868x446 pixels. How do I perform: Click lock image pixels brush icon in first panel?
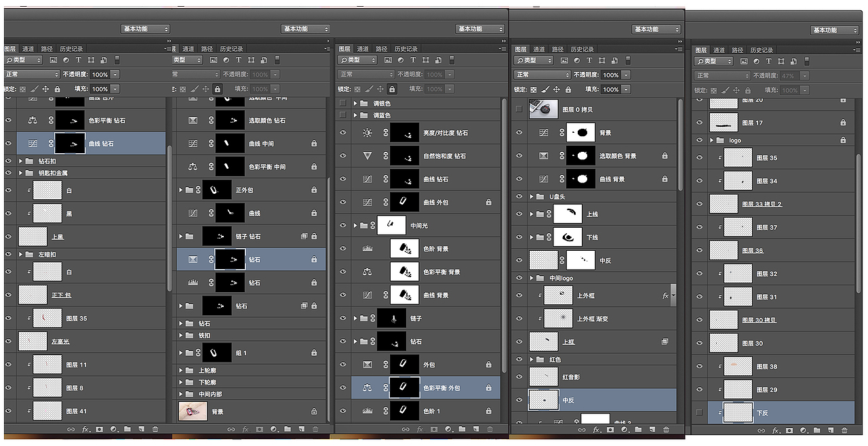pyautogui.click(x=34, y=89)
